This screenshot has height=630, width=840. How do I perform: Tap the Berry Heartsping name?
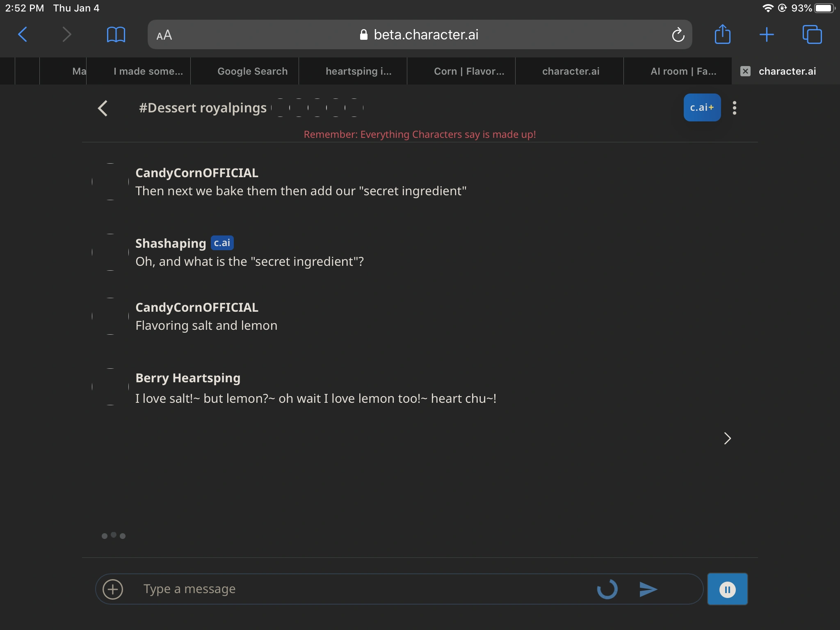(188, 378)
